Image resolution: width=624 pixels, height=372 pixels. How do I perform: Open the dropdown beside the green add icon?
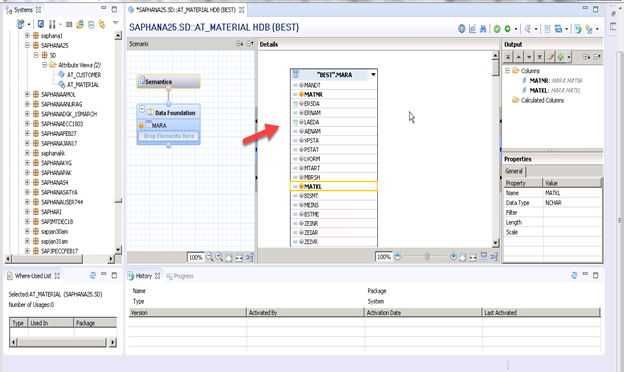pos(569,57)
